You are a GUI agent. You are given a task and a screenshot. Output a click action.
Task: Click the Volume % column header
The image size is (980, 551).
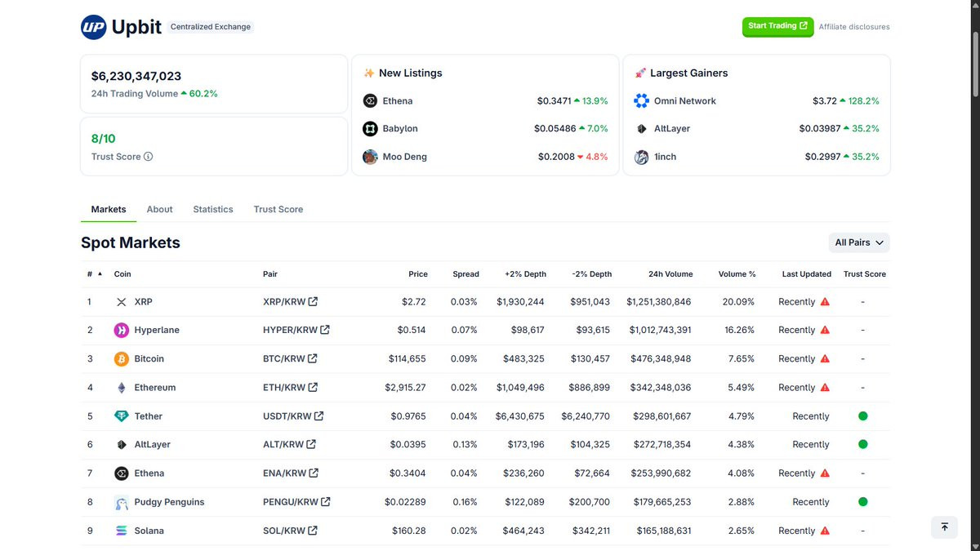[x=737, y=274]
